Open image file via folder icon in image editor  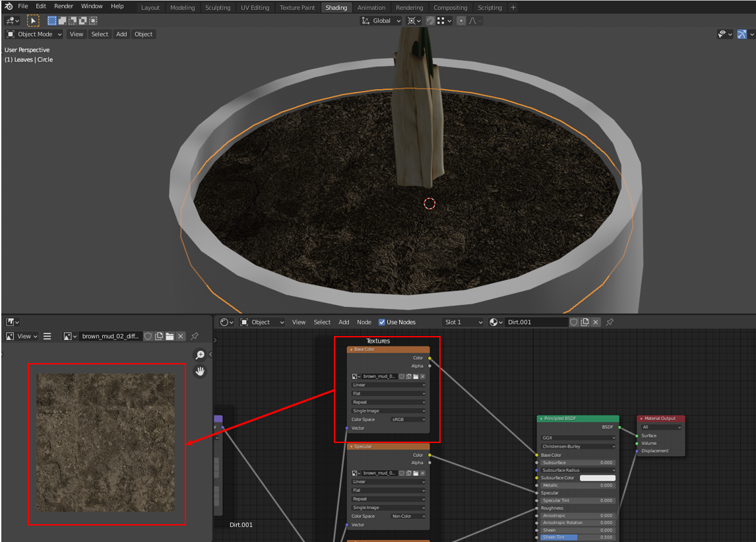coord(170,337)
